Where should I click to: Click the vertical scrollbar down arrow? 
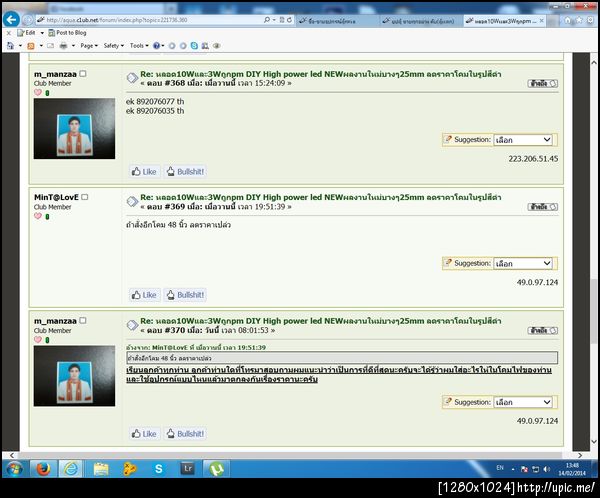tap(593, 441)
